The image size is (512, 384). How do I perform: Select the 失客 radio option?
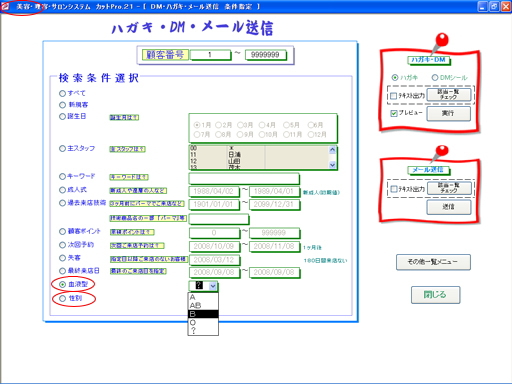point(62,258)
